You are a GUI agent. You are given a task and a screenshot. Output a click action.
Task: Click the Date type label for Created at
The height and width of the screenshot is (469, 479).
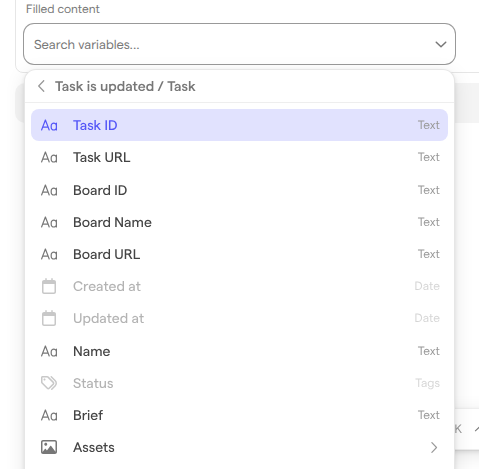click(427, 286)
